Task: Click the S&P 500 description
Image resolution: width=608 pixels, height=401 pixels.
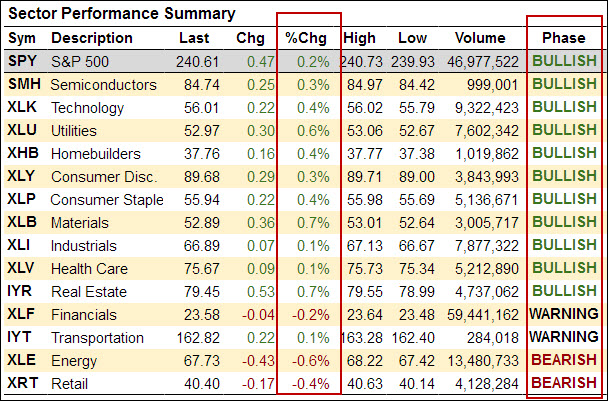Action: point(80,62)
